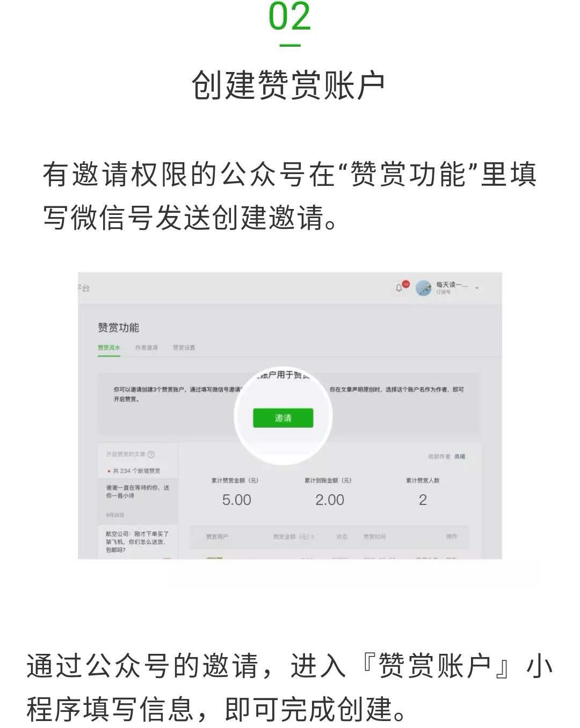The image size is (580, 728).
Task: Select the 航空公司 article entry
Action: pyautogui.click(x=138, y=542)
